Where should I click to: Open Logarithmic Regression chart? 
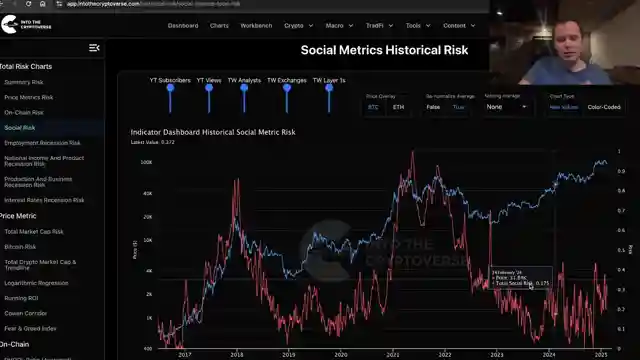[x=36, y=283]
